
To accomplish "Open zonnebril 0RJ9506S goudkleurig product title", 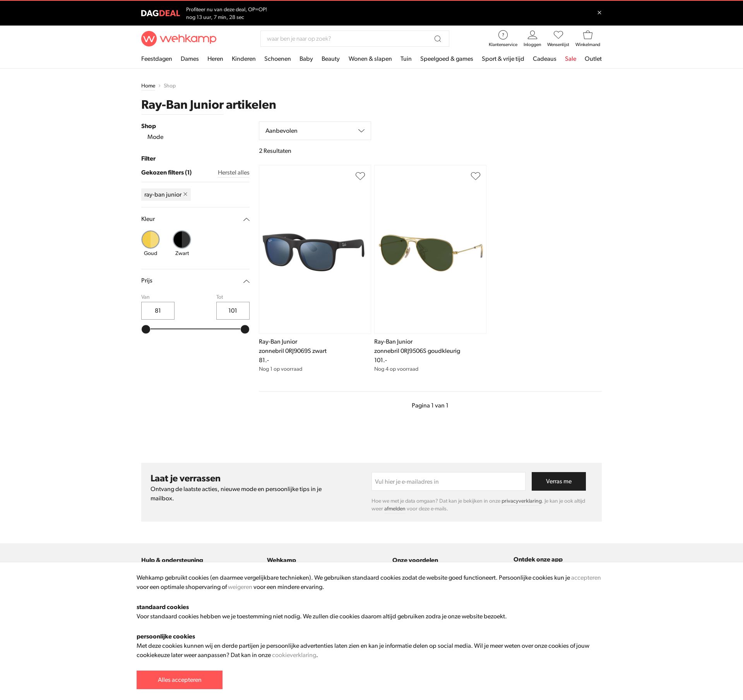I will coord(417,351).
